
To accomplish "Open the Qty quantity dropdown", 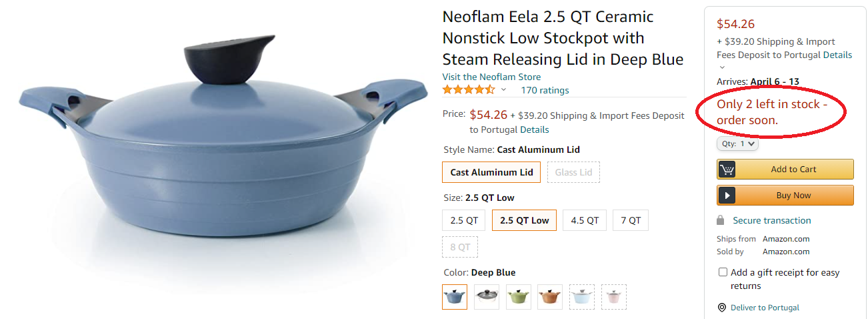I will (x=737, y=143).
